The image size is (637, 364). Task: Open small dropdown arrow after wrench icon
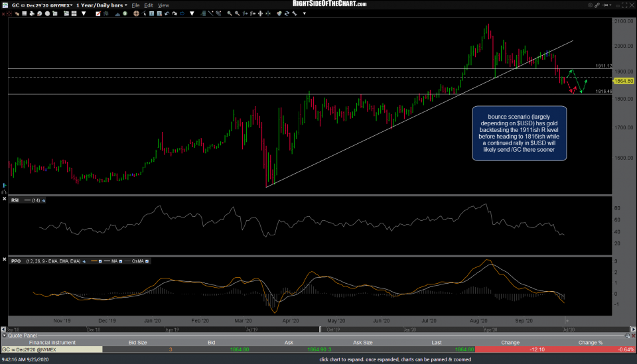[305, 13]
